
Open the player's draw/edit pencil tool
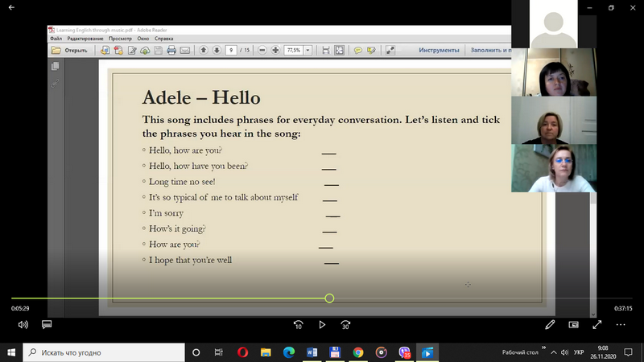pos(550,325)
